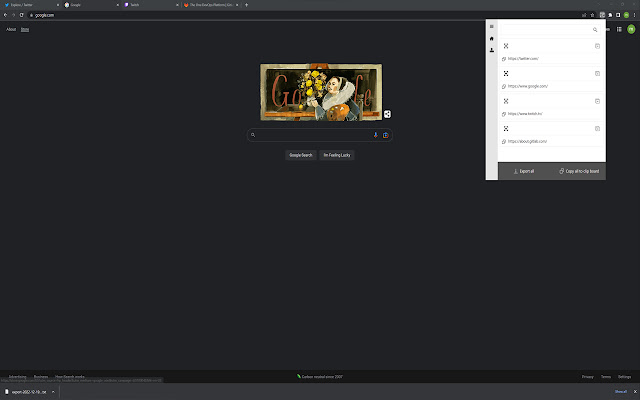Click the right-side icon on the www.google.com row
Image resolution: width=640 pixels, height=400 pixels.
pos(597,73)
